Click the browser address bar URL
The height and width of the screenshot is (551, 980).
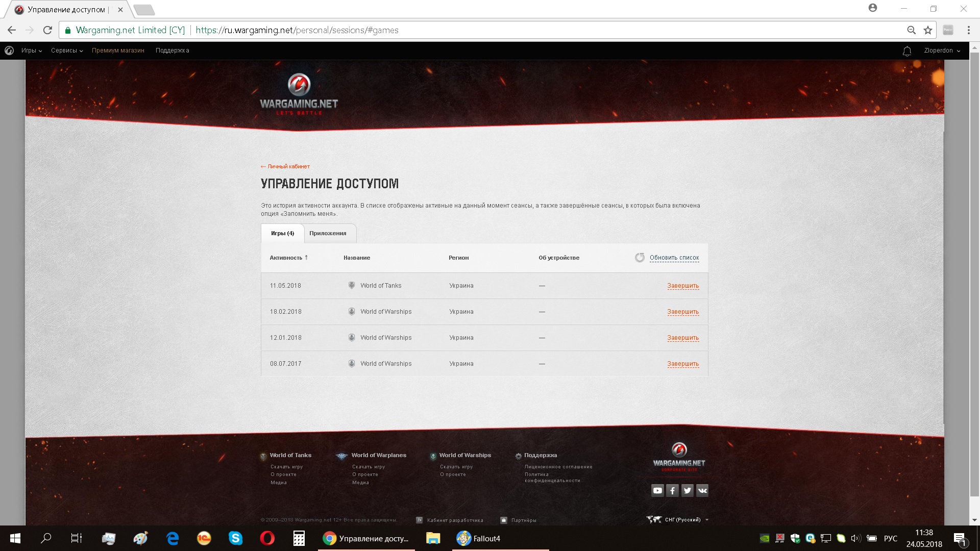point(297,30)
